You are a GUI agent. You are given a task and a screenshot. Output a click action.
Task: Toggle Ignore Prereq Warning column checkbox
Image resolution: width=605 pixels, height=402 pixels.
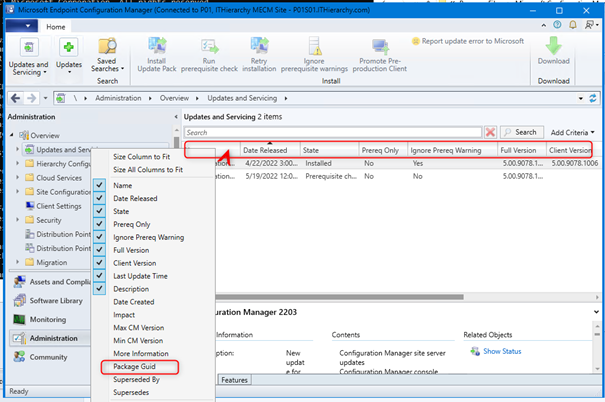99,236
